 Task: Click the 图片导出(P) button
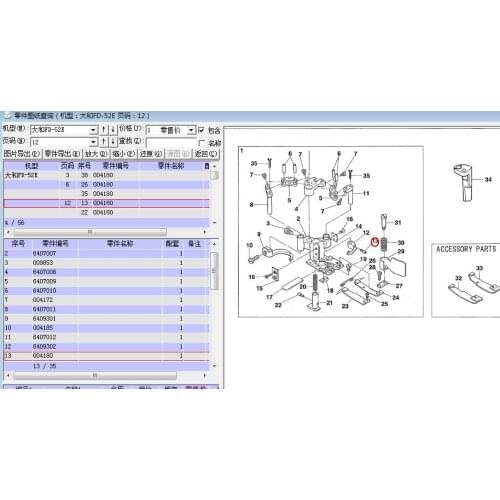22,154
